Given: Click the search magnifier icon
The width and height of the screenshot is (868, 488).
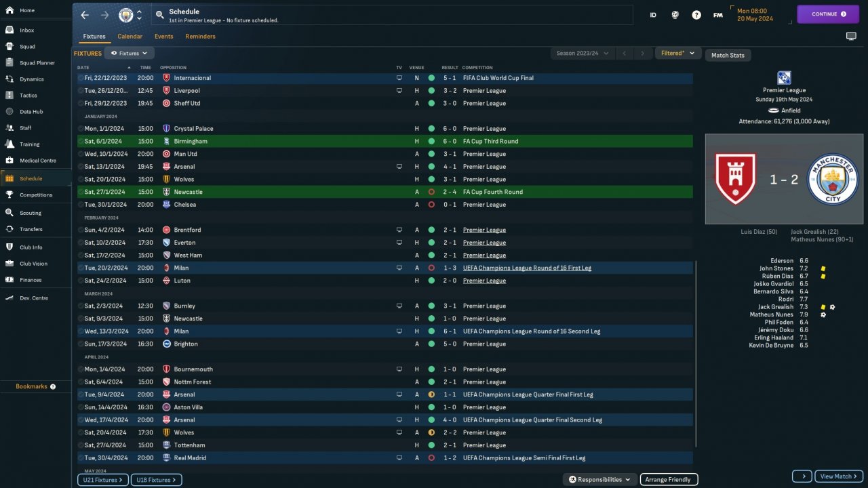Looking at the screenshot, I should tap(159, 14).
